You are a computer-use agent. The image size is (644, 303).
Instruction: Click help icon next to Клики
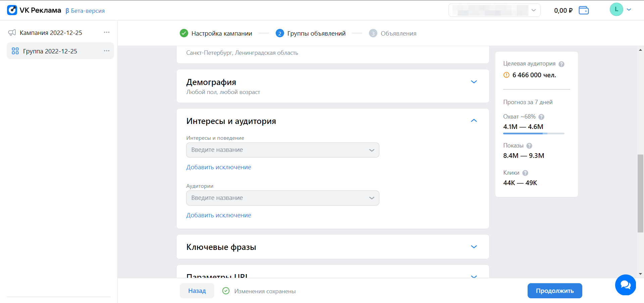point(525,173)
